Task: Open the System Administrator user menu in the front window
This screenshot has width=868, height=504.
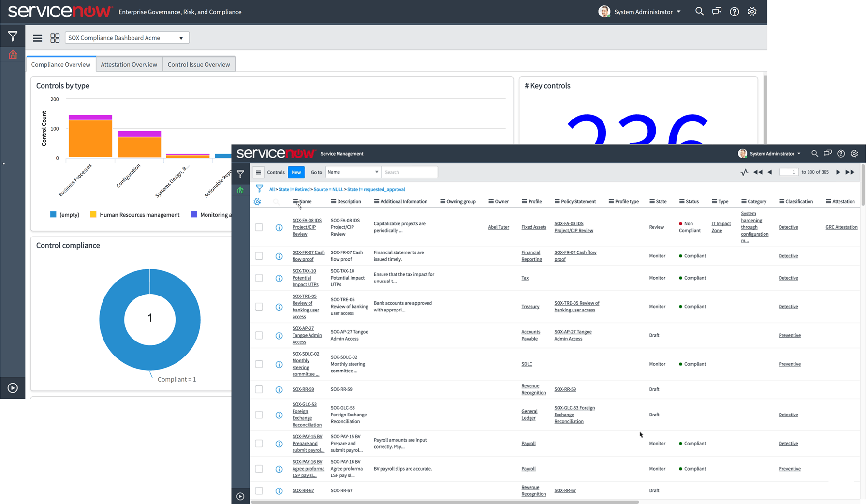Action: pyautogui.click(x=769, y=153)
